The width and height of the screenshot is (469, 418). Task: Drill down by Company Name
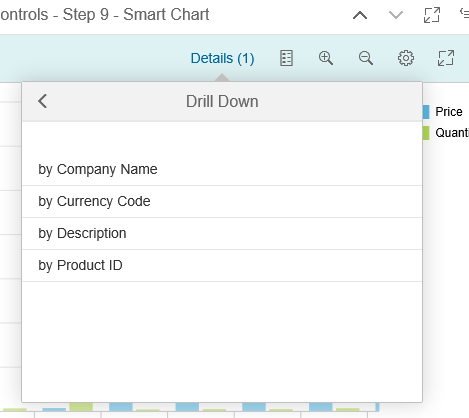222,170
